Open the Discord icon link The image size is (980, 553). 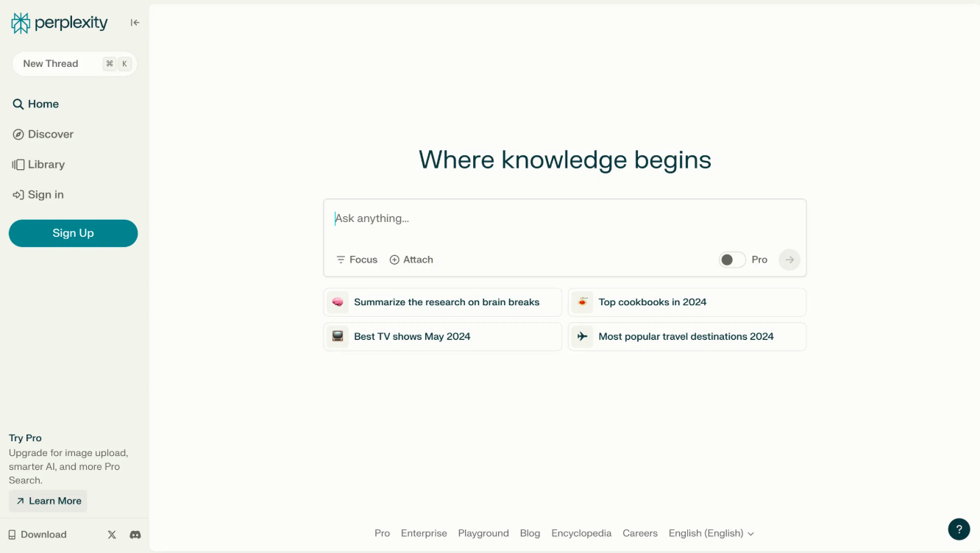[x=135, y=535]
